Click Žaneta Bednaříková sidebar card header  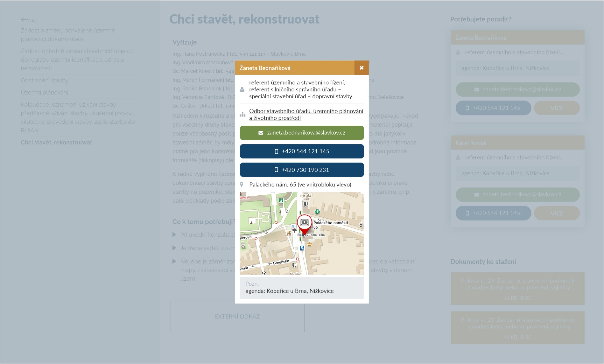click(x=517, y=38)
